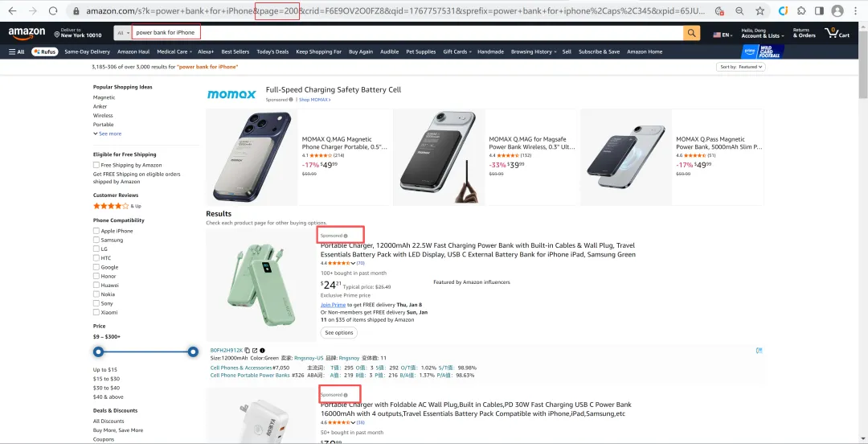Screen dimensions: 868x444
Task: Expand the All departments search dropdown
Action: tap(123, 33)
